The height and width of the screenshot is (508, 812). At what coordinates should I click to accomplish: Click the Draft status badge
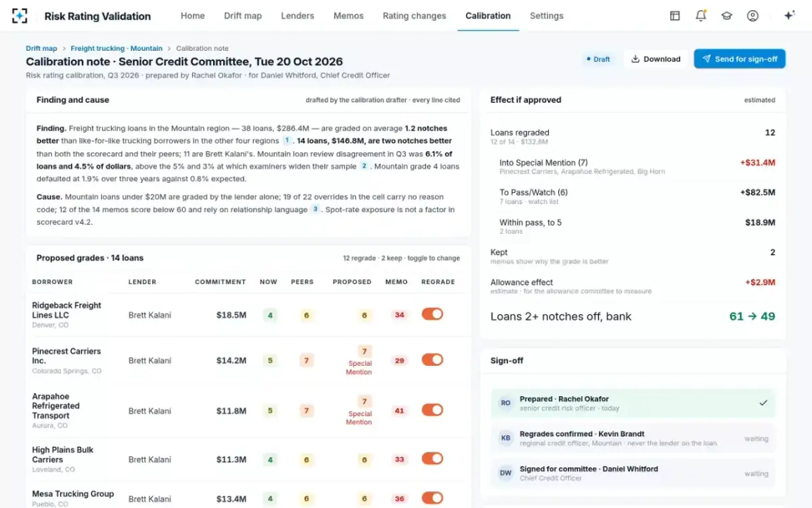tap(598, 59)
